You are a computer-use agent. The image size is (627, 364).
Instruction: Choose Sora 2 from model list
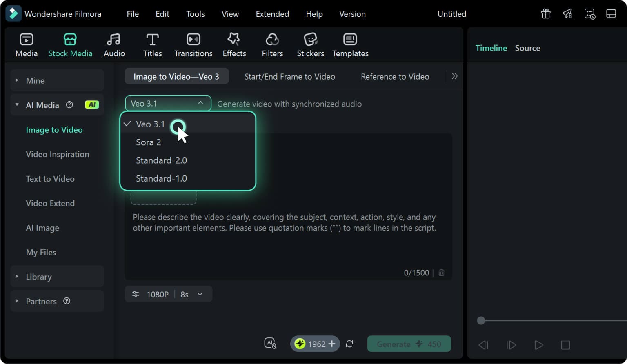point(149,142)
